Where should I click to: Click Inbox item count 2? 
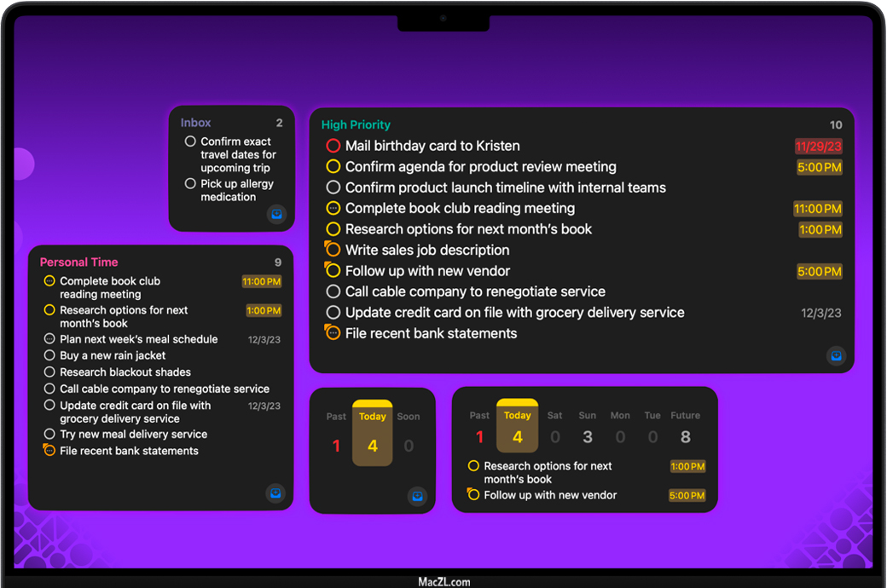pyautogui.click(x=279, y=123)
